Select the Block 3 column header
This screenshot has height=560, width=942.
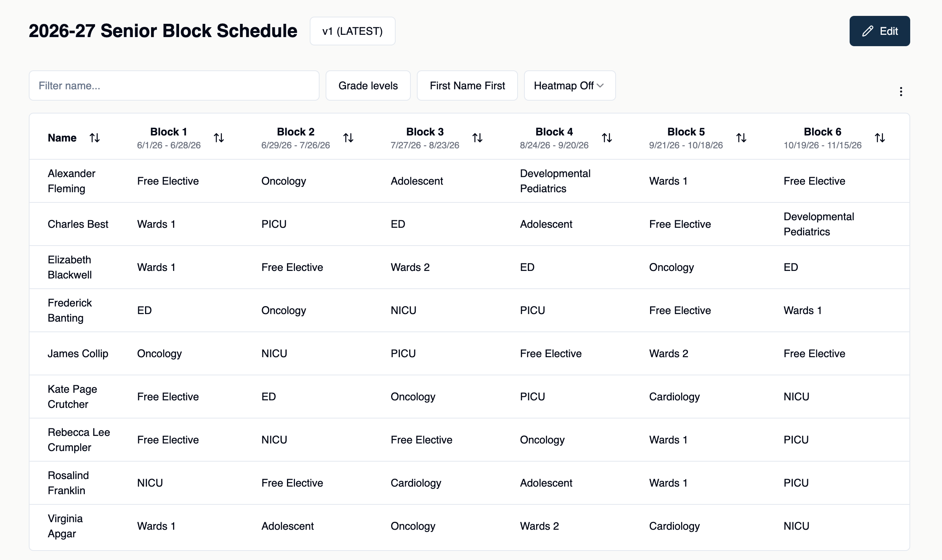(424, 137)
